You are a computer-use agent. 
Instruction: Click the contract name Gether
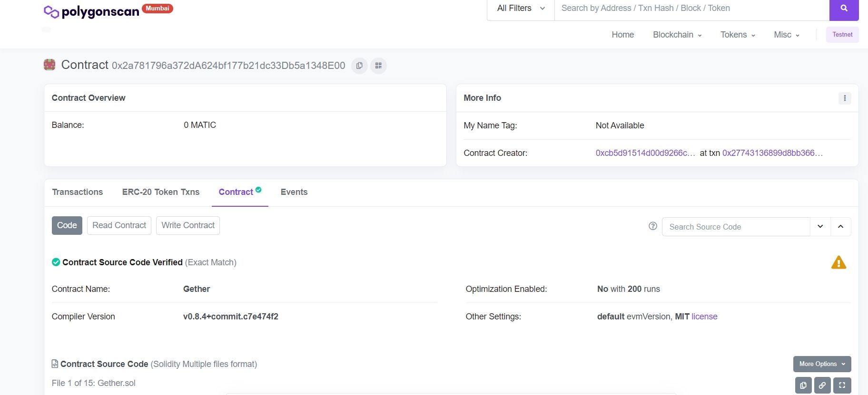[x=197, y=289]
